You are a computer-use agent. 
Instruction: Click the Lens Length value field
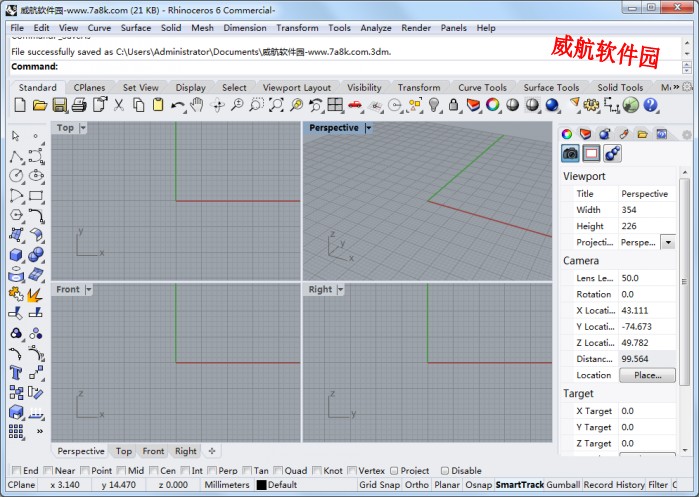pyautogui.click(x=647, y=278)
